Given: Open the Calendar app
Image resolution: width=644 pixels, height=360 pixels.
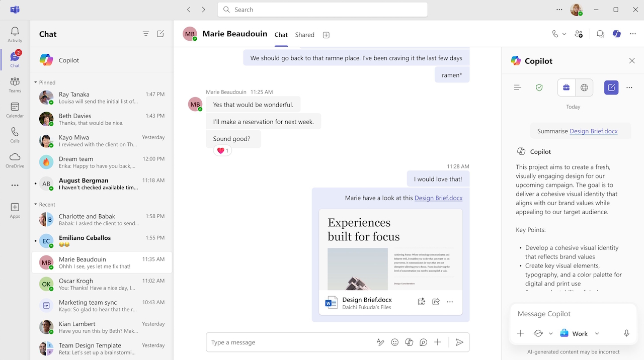Looking at the screenshot, I should [15, 110].
